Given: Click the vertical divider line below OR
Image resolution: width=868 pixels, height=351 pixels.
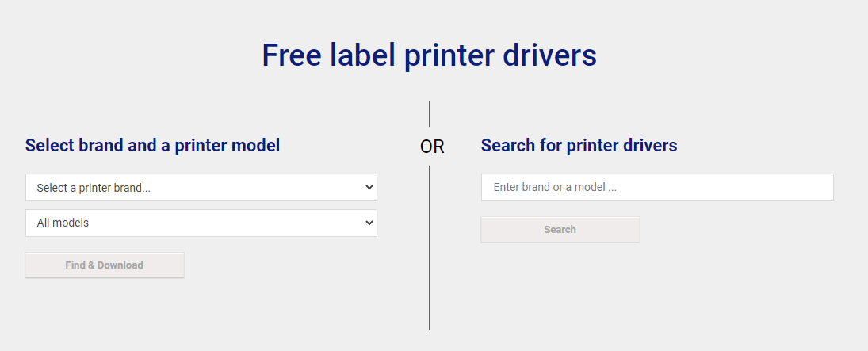Looking at the screenshot, I should tap(429, 247).
